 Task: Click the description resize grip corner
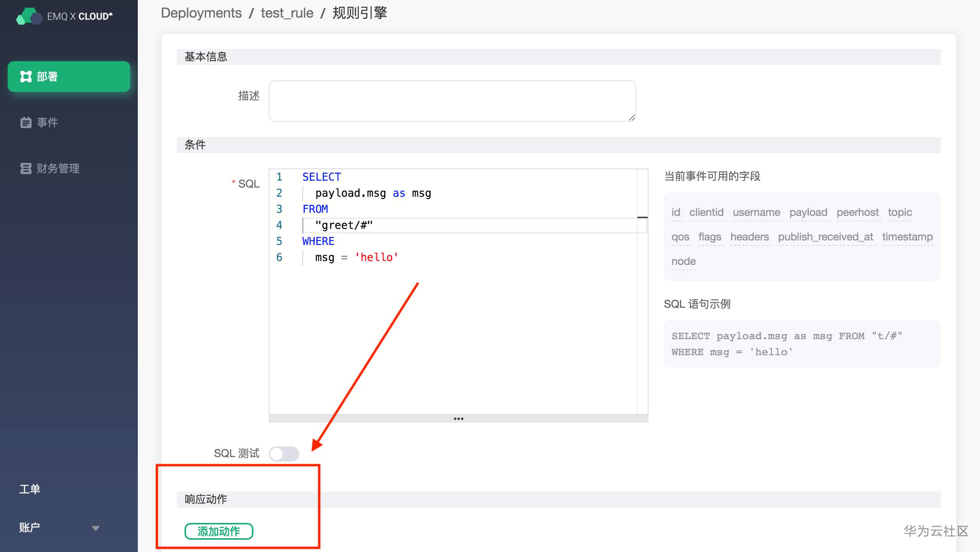(632, 118)
